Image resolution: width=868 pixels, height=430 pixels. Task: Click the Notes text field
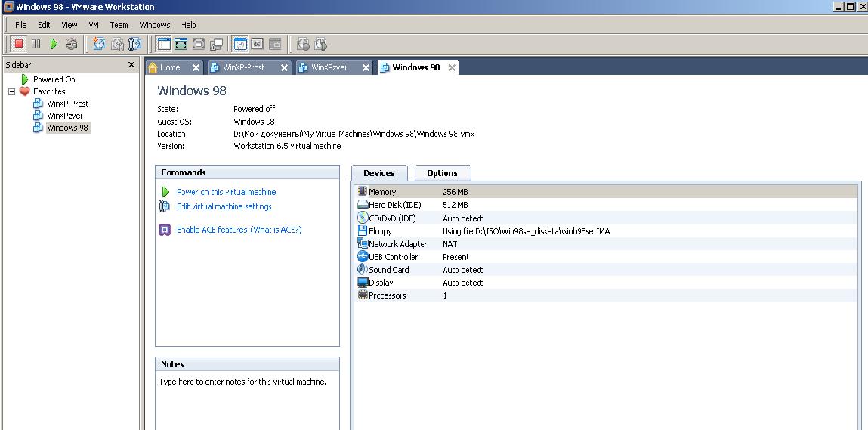coord(247,401)
